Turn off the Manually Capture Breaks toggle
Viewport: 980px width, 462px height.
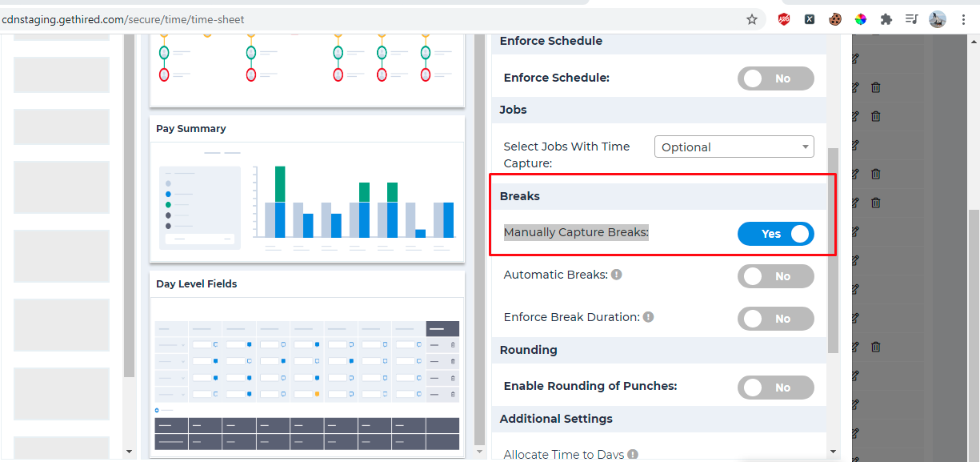775,234
